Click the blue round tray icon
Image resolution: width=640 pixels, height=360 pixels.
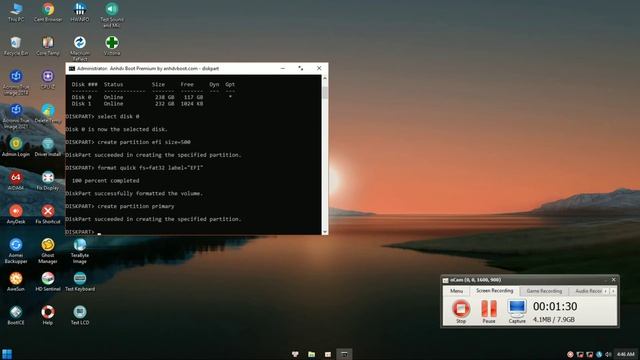click(x=599, y=354)
